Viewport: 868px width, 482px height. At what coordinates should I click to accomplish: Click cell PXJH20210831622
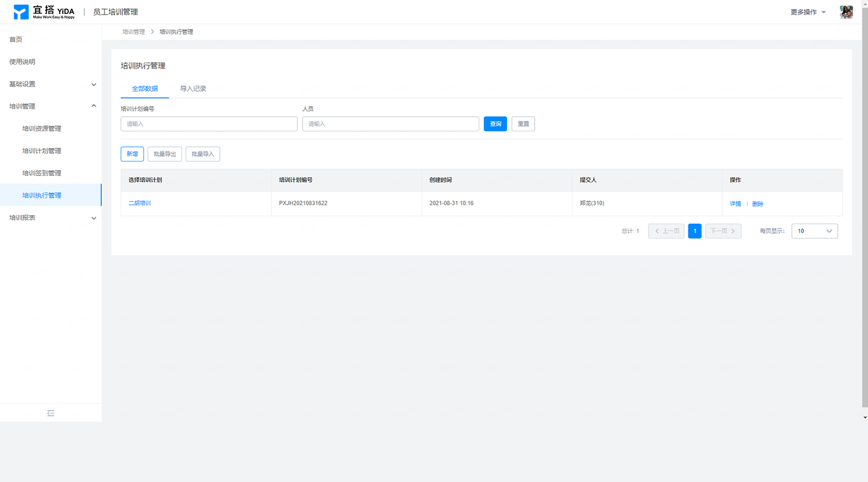pos(346,203)
